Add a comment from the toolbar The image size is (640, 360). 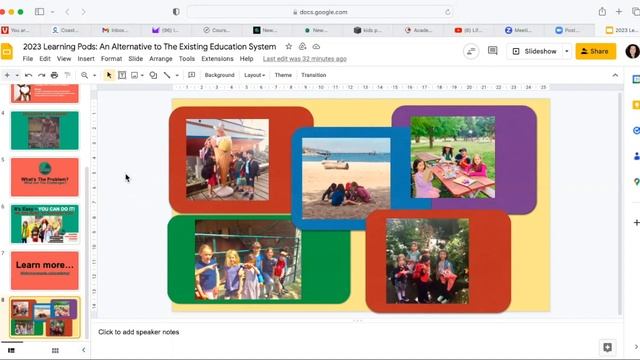click(191, 75)
